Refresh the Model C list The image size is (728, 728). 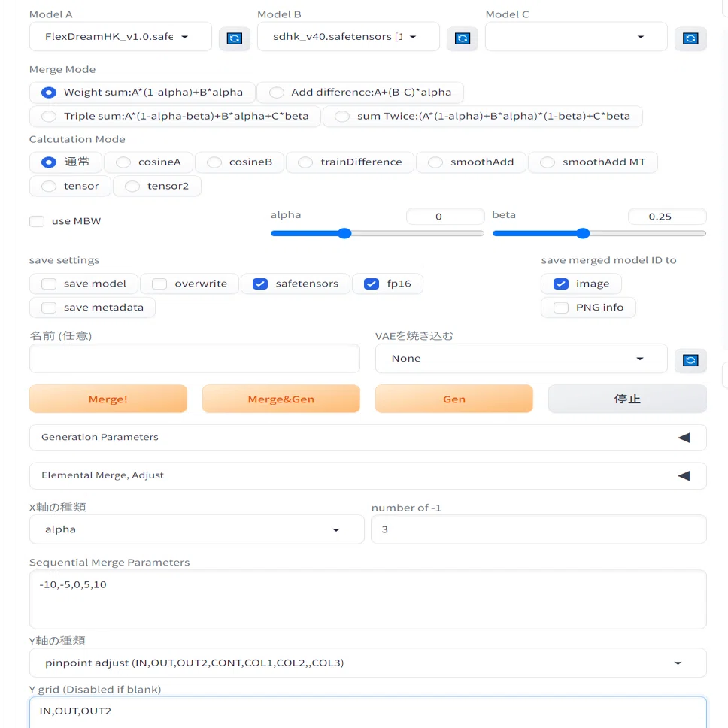pos(690,38)
